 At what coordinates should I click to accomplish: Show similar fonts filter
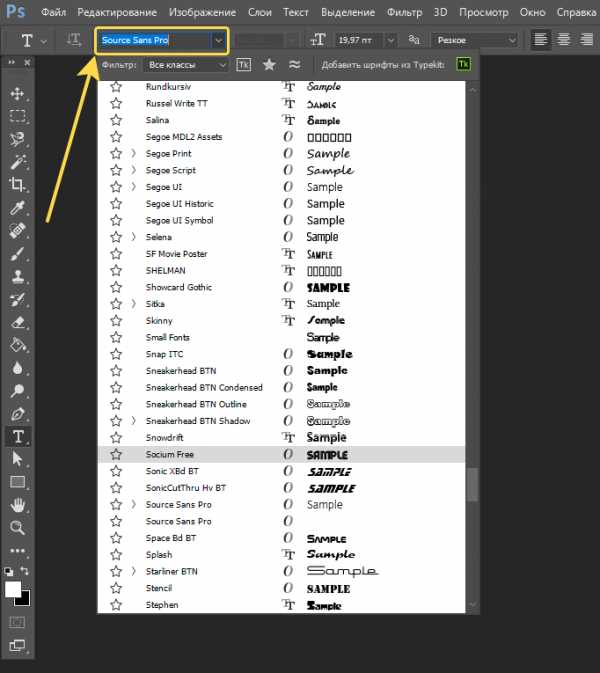pyautogui.click(x=294, y=65)
